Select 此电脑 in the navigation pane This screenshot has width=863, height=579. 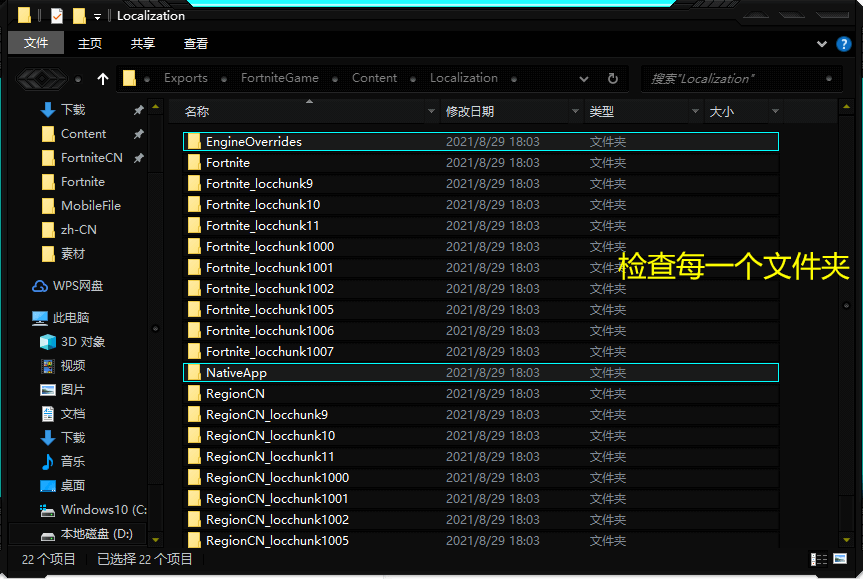(62, 318)
